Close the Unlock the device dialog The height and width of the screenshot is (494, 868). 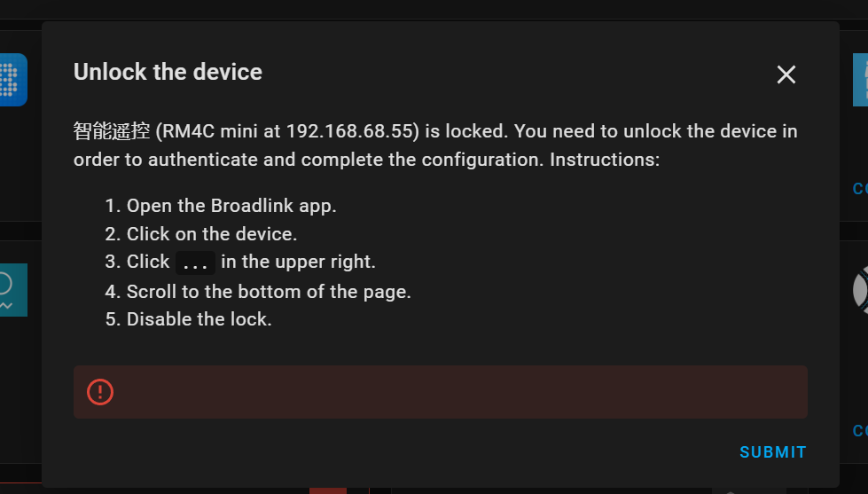786,74
